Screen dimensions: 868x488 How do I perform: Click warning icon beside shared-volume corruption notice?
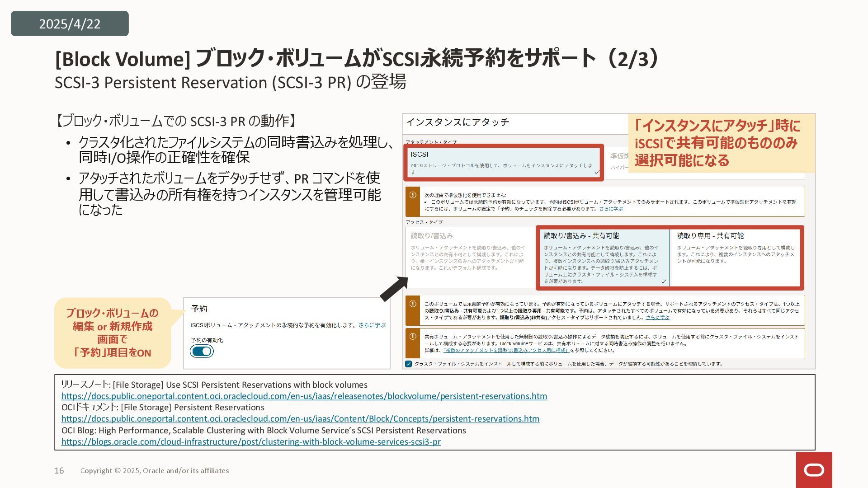pyautogui.click(x=413, y=337)
